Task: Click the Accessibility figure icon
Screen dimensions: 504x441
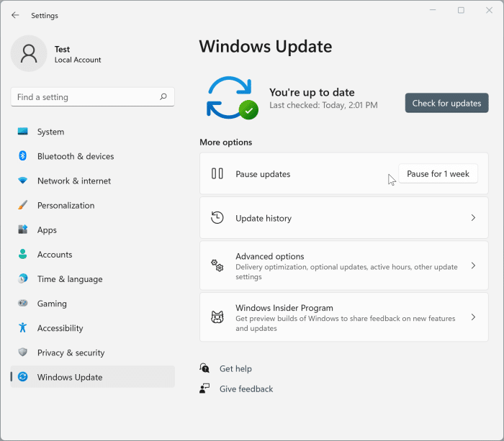Action: 22,327
